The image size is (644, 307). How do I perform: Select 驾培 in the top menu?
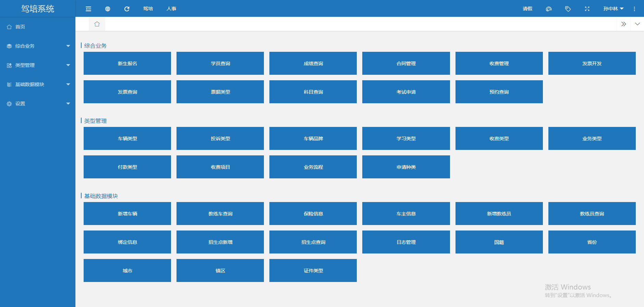pos(148,9)
